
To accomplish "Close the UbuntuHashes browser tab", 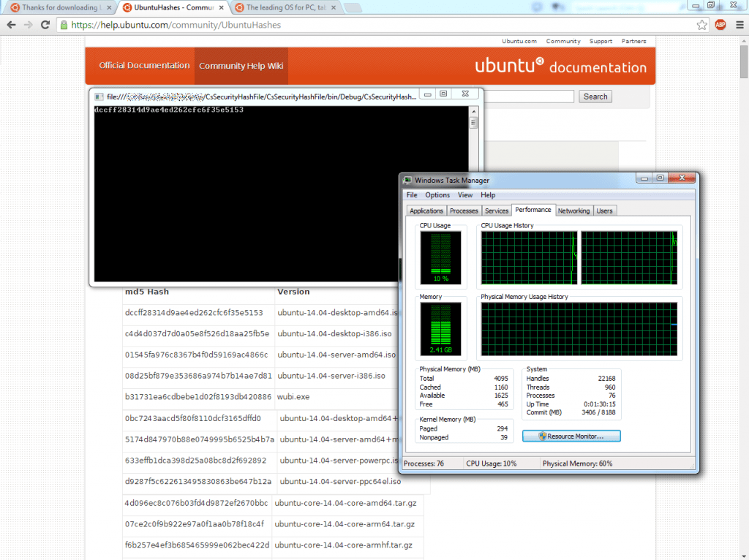I will [x=221, y=7].
